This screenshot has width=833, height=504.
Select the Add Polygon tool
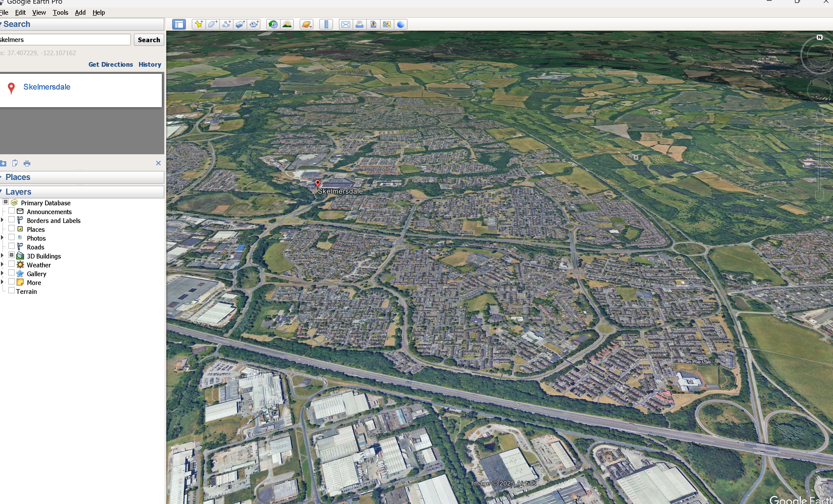[213, 24]
